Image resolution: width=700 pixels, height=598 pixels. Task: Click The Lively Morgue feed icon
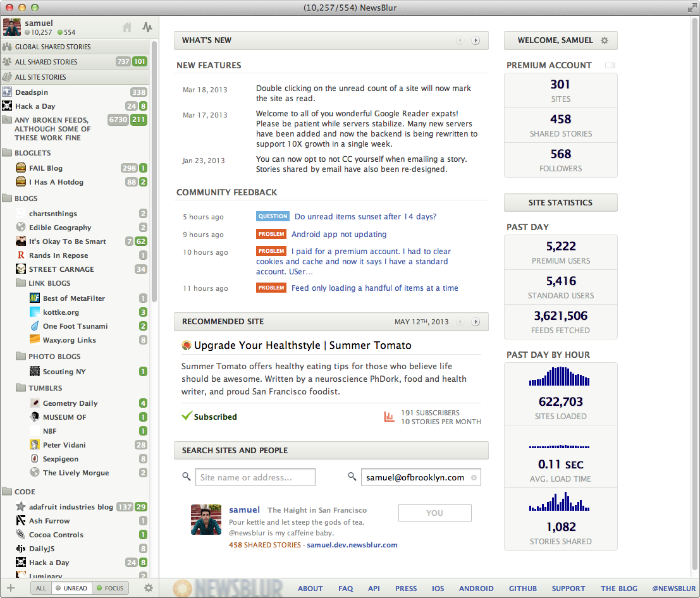coord(34,472)
